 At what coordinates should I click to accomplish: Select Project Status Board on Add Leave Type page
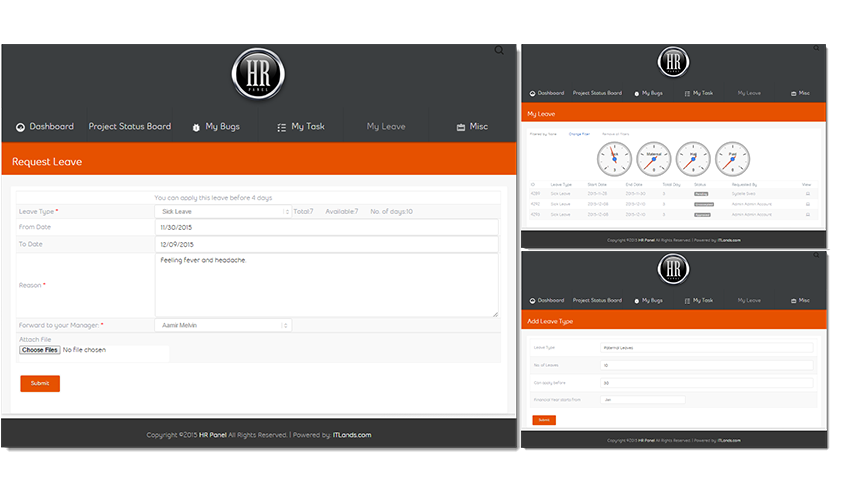597,300
